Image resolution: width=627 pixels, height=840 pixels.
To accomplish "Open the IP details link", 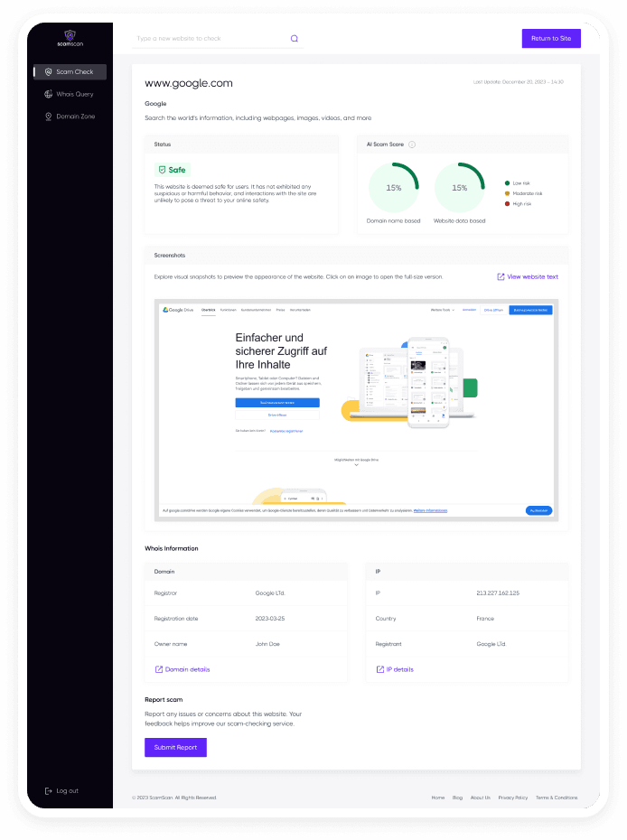I will tap(395, 669).
